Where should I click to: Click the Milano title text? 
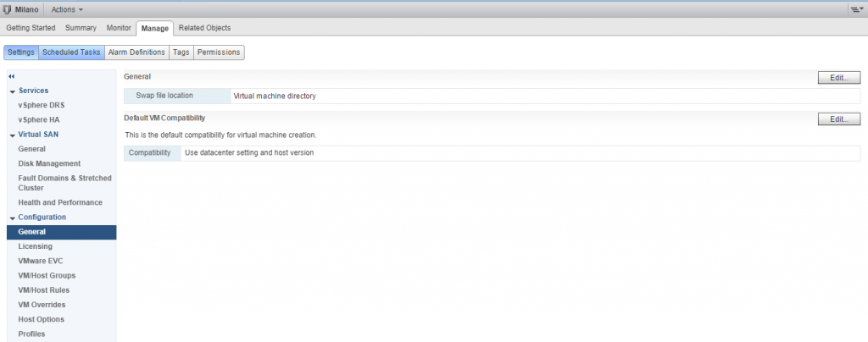tap(26, 9)
